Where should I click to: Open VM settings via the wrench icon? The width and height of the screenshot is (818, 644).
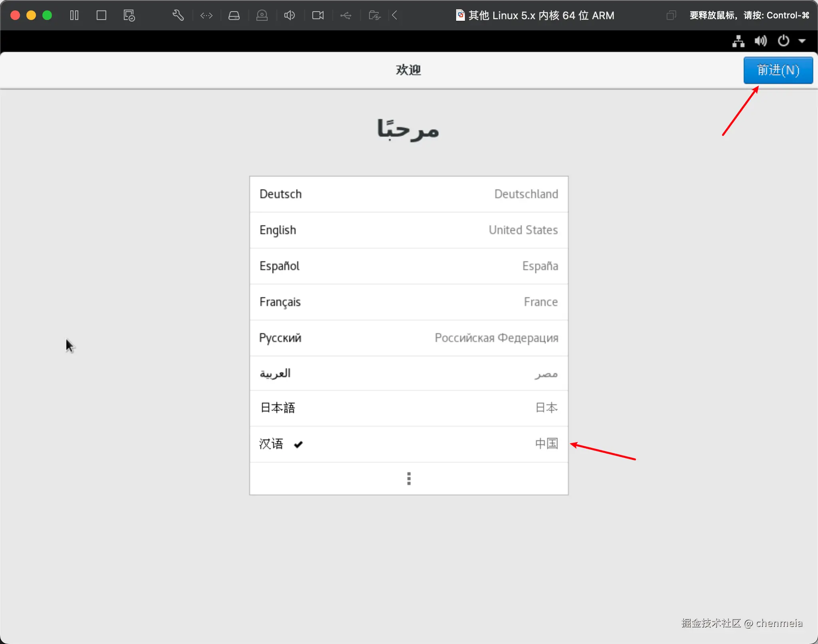coord(178,16)
